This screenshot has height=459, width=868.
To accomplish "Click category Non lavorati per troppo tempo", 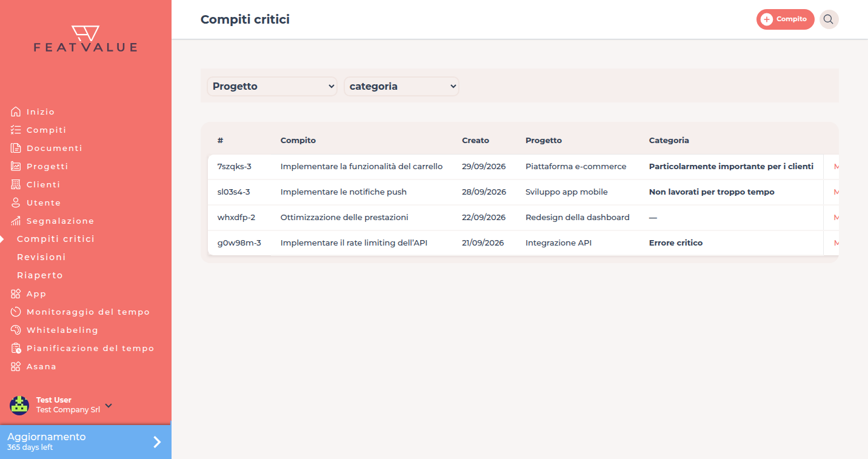I will pyautogui.click(x=712, y=192).
